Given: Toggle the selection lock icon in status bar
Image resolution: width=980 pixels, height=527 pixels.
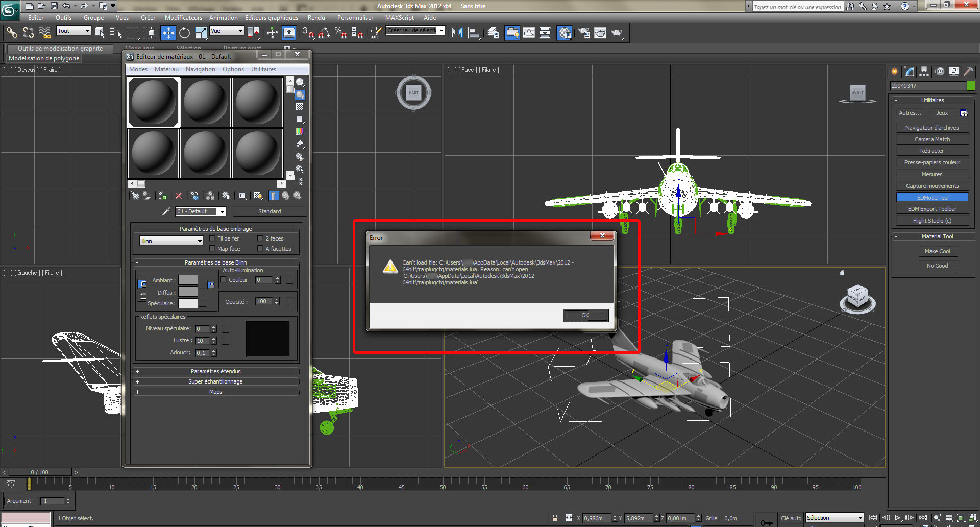Looking at the screenshot, I should (555, 518).
